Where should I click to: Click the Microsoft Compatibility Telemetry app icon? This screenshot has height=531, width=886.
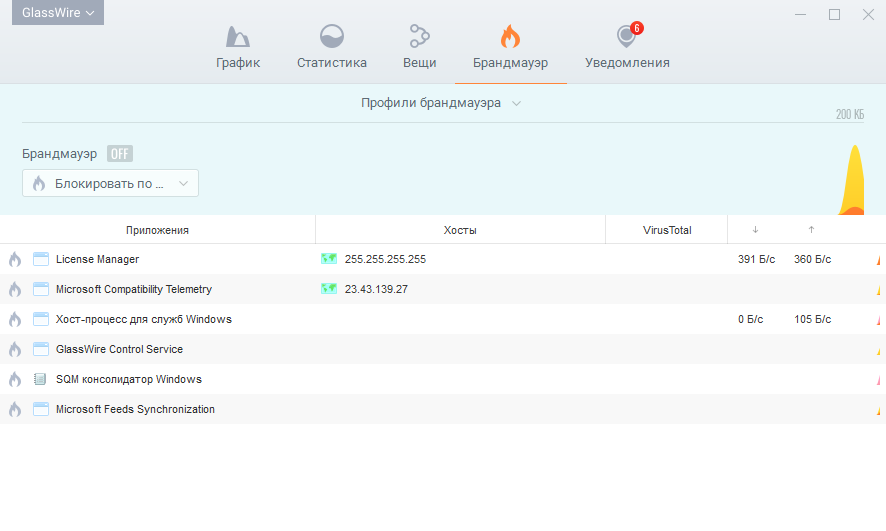pos(41,289)
